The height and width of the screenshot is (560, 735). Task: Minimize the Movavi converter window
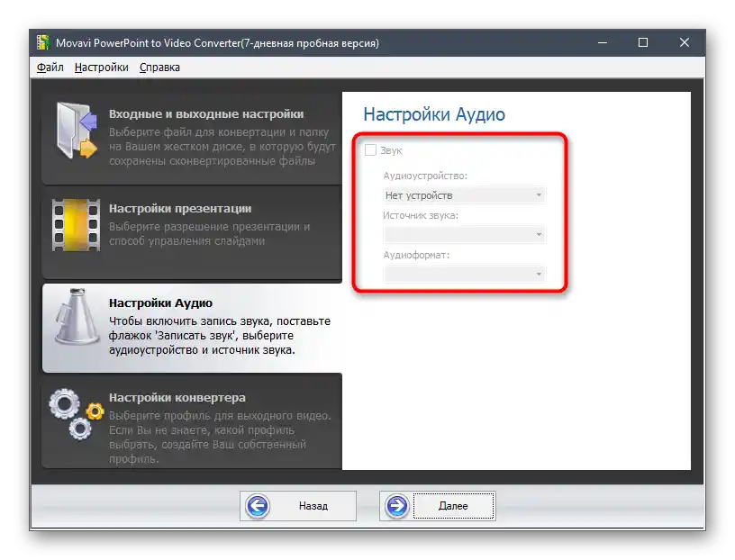pyautogui.click(x=603, y=42)
